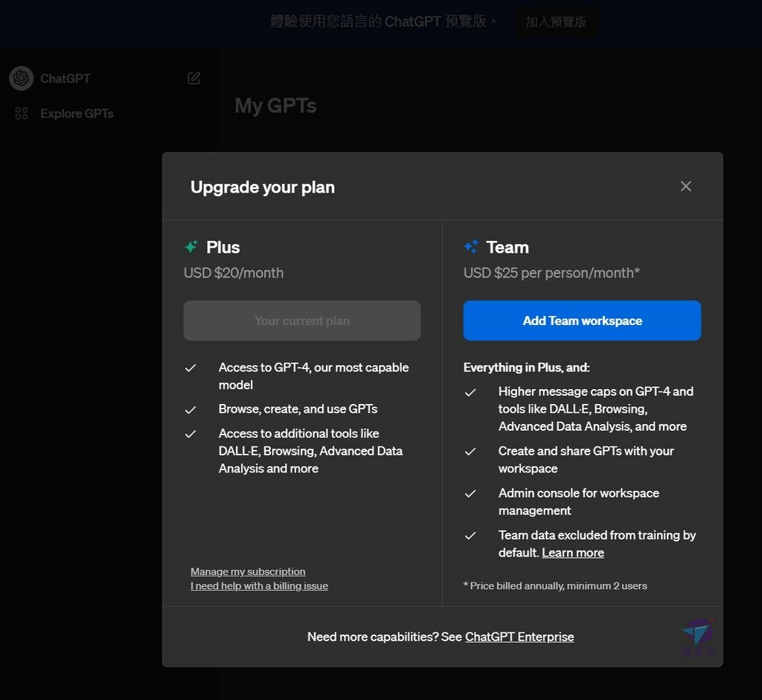Viewport: 762px width, 700px height.
Task: Click checkmark beside Admin console for workspace
Action: 470,493
